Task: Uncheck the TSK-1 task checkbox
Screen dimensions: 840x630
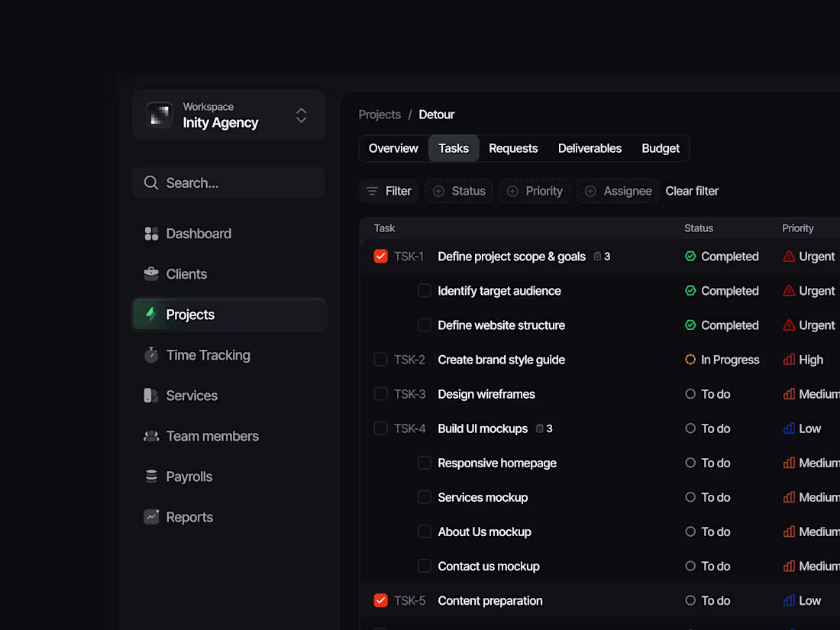Action: (x=380, y=256)
